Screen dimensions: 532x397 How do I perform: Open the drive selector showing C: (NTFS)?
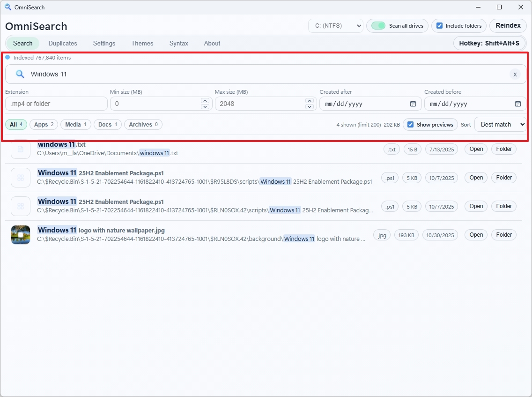(x=335, y=26)
